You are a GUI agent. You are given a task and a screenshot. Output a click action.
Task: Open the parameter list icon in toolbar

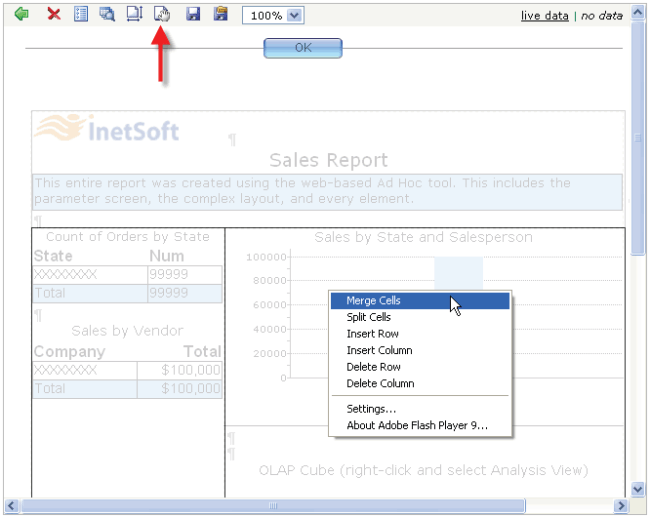(81, 15)
